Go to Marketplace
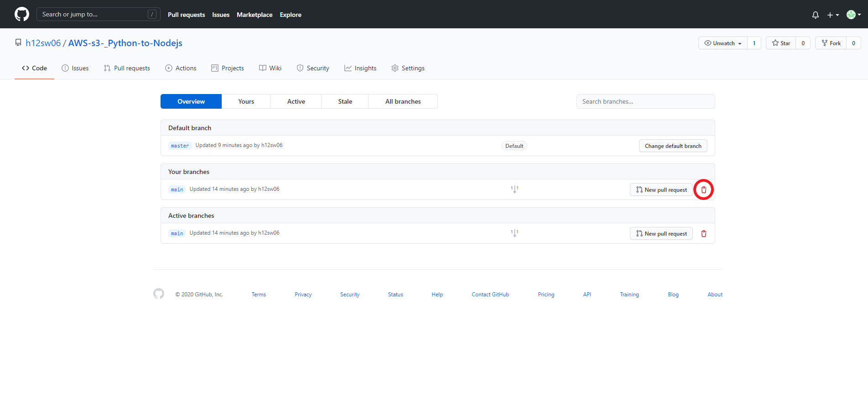 tap(255, 15)
